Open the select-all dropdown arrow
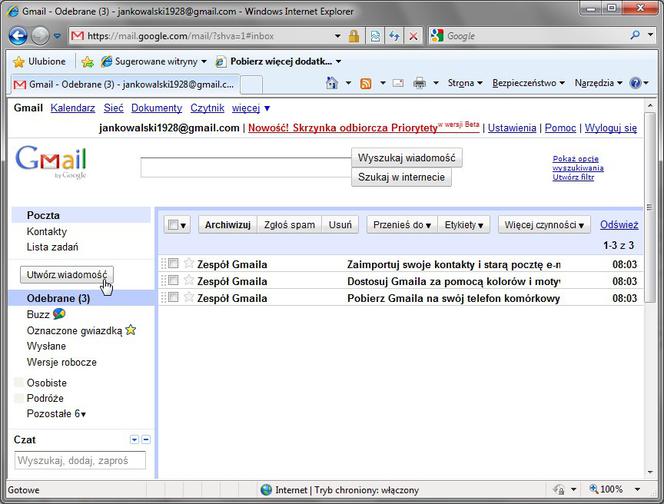The height and width of the screenshot is (504, 664). (x=183, y=225)
